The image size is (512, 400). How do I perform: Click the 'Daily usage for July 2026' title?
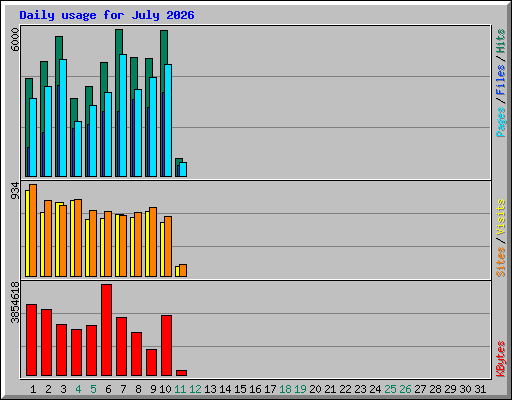(x=107, y=15)
